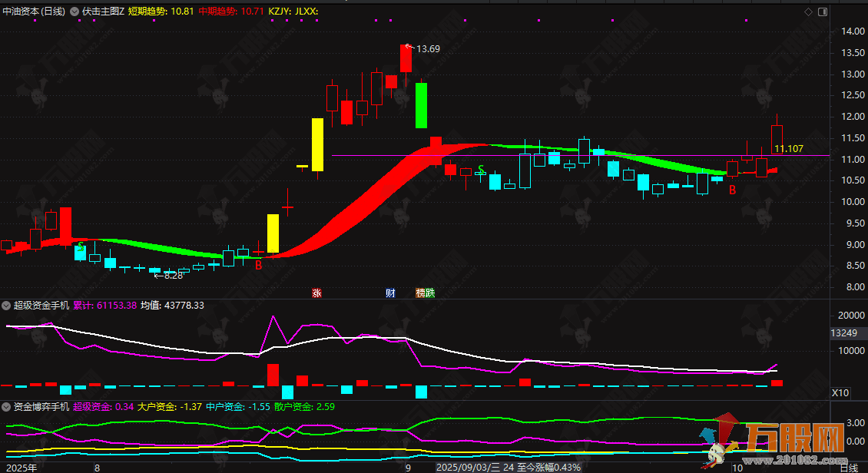Click the 跌 event marker icon
This screenshot has width=868, height=473.
[429, 293]
